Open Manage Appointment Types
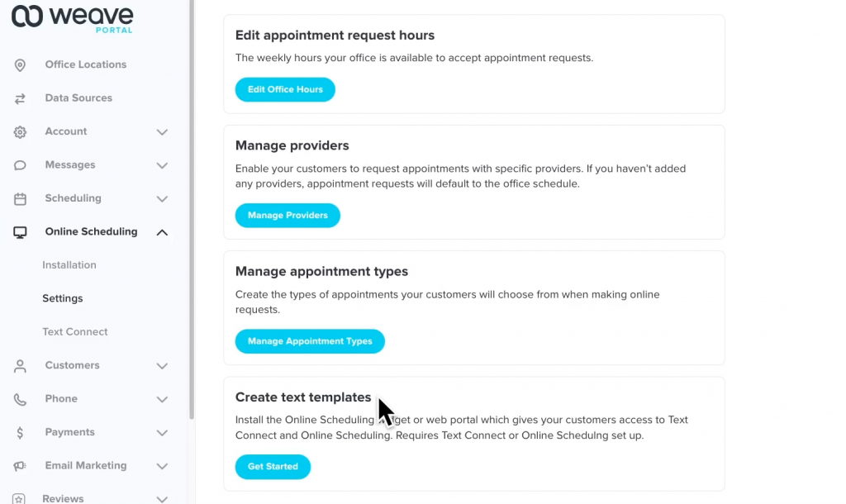Screen dimensions: 846x504 point(310,341)
